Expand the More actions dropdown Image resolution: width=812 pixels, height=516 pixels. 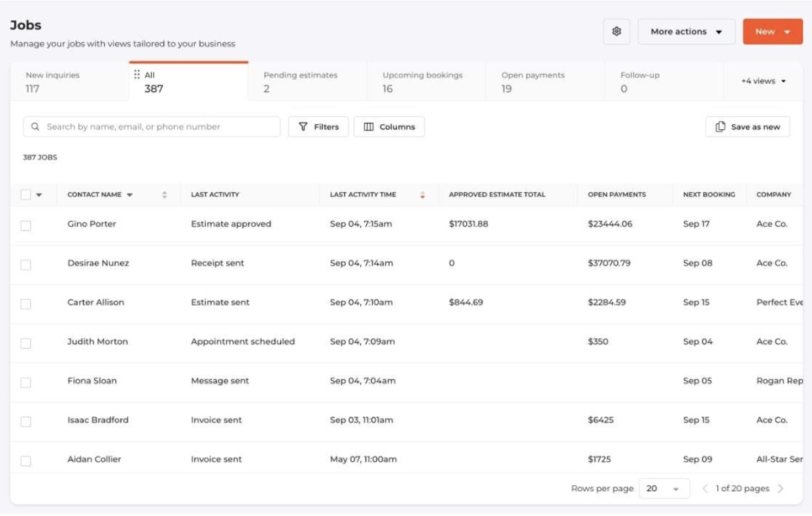coord(686,31)
